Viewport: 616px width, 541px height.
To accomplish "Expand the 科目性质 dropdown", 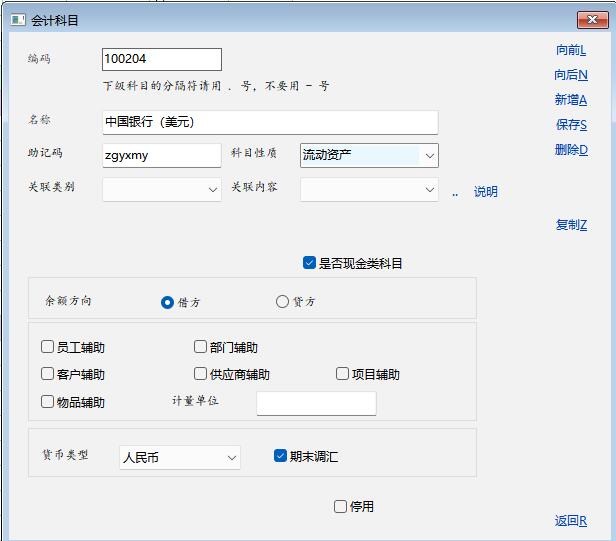I will 429,155.
